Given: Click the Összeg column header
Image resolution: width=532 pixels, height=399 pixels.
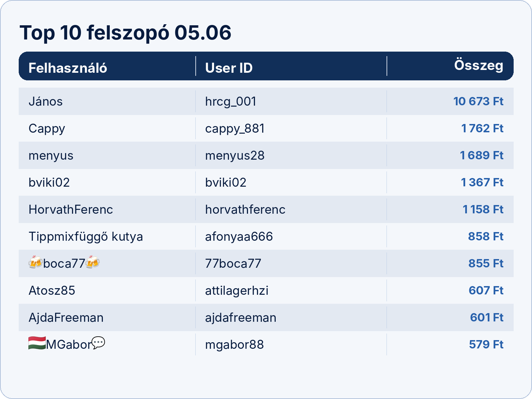Looking at the screenshot, I should pos(479,65).
